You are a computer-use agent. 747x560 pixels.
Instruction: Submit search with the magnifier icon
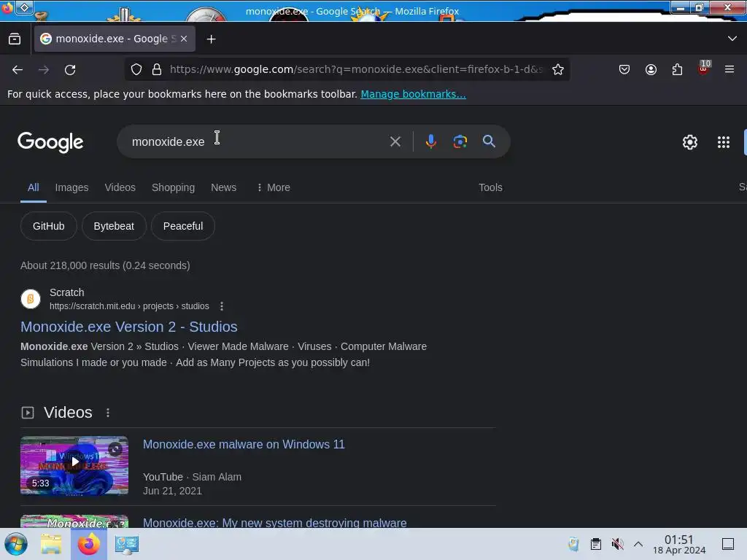[489, 141]
